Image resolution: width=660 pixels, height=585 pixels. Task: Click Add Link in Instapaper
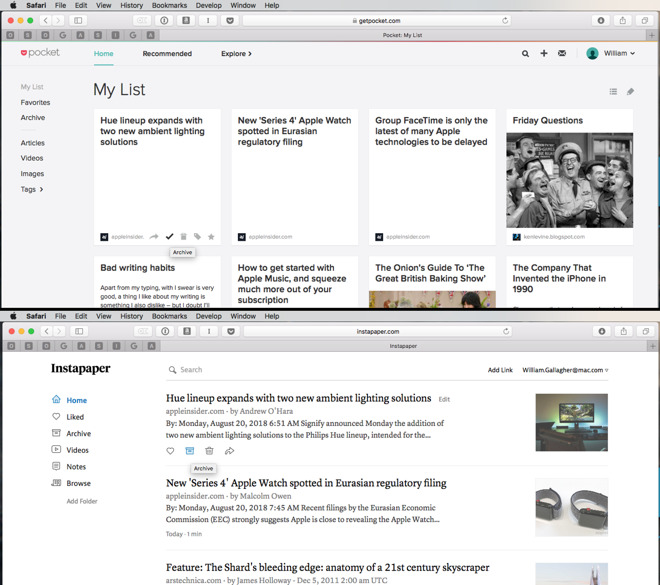pyautogui.click(x=500, y=370)
